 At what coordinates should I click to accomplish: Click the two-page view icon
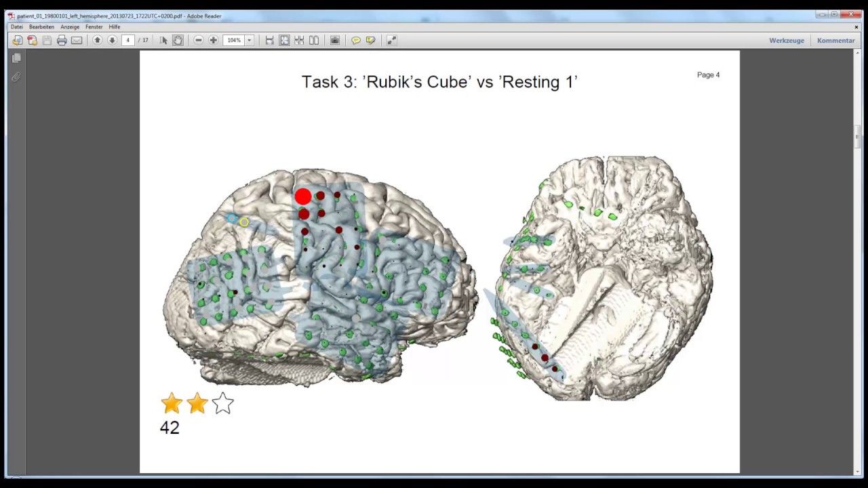coord(314,41)
